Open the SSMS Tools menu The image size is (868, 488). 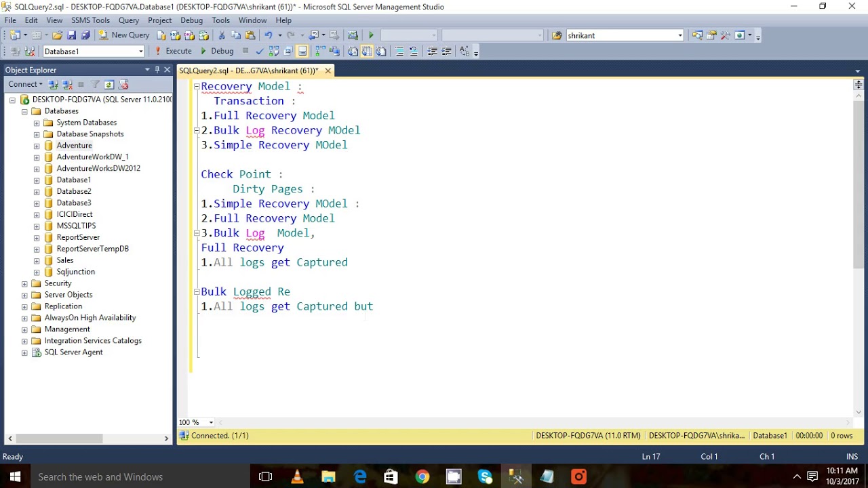pos(90,20)
